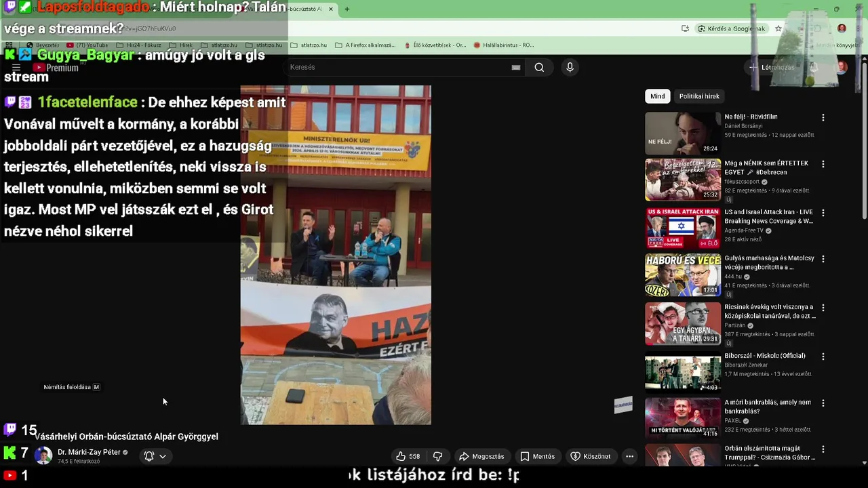Viewport: 868px width, 488px height.
Task: Click 'Partizán' channel name in suggestions
Action: coord(735,325)
